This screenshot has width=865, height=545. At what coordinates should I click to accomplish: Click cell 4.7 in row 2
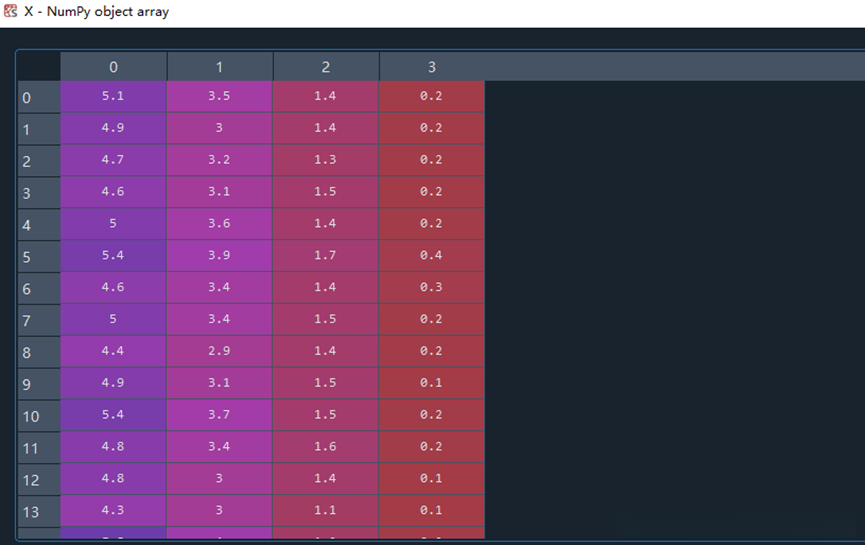coord(113,161)
